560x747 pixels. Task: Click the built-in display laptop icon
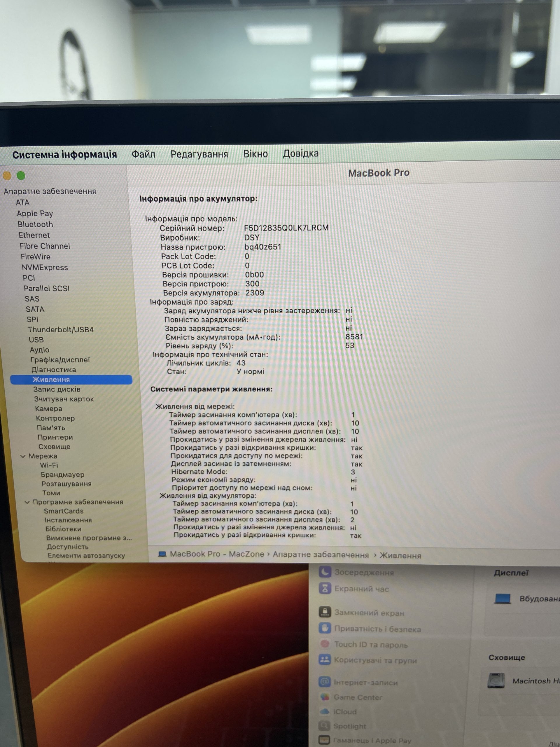point(502,599)
